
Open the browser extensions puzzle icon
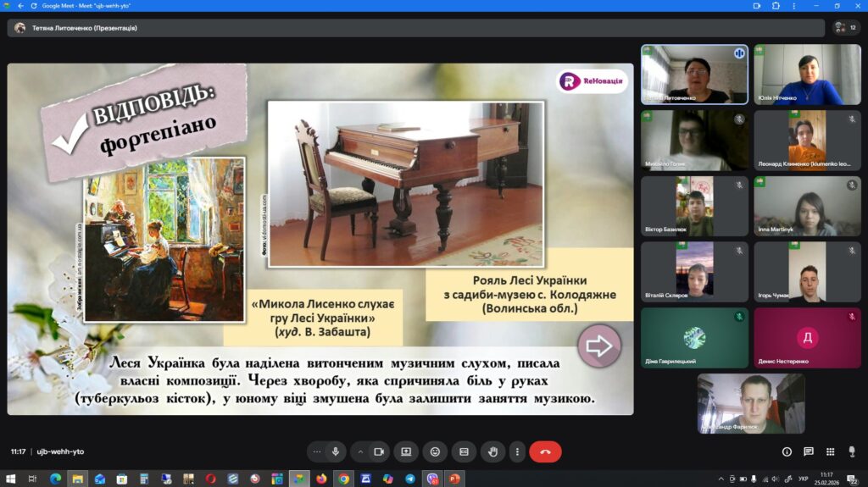[776, 6]
